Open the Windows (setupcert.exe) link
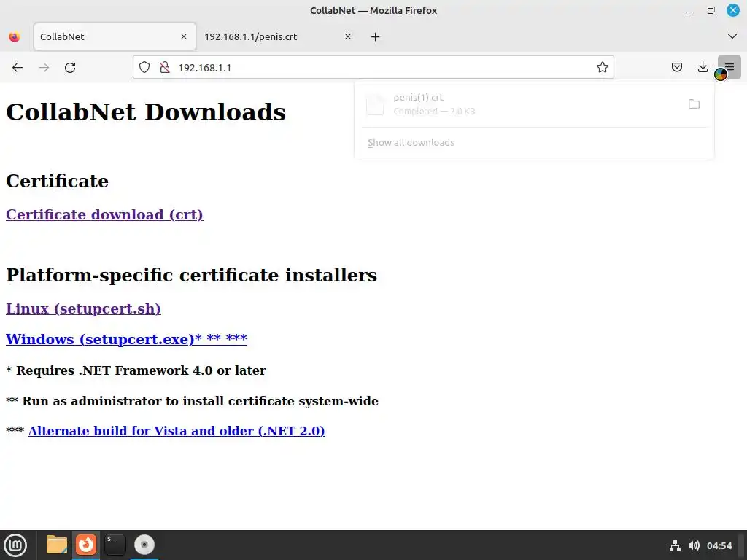The width and height of the screenshot is (747, 560). click(x=126, y=339)
